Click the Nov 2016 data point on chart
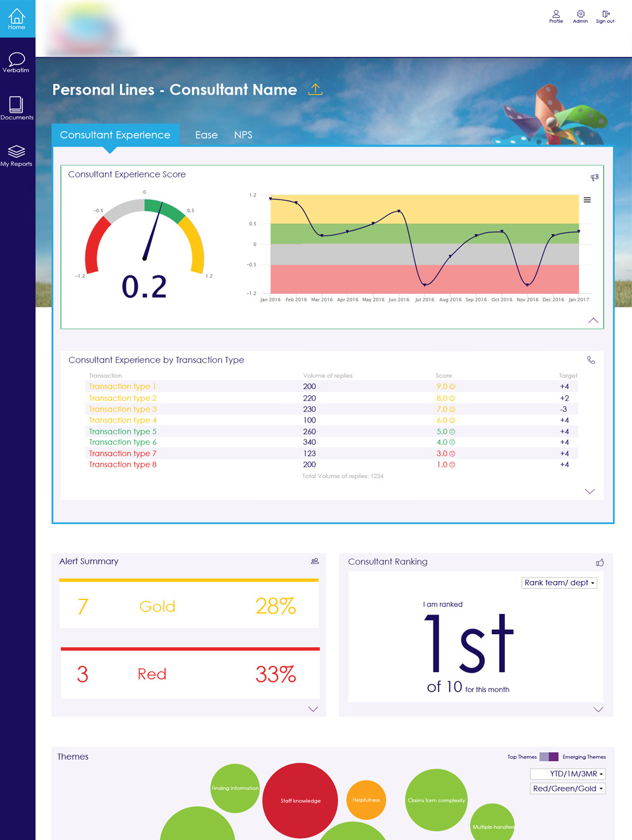 527,284
